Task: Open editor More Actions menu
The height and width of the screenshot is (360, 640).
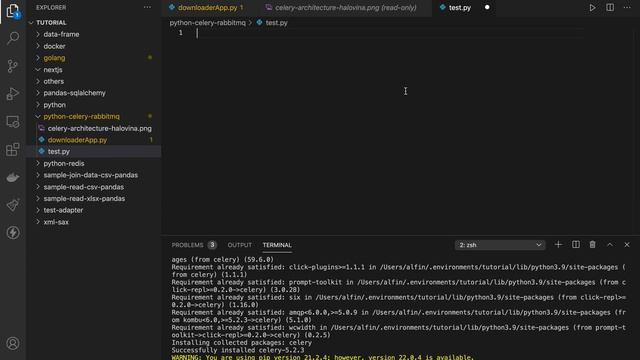Action: pos(627,7)
